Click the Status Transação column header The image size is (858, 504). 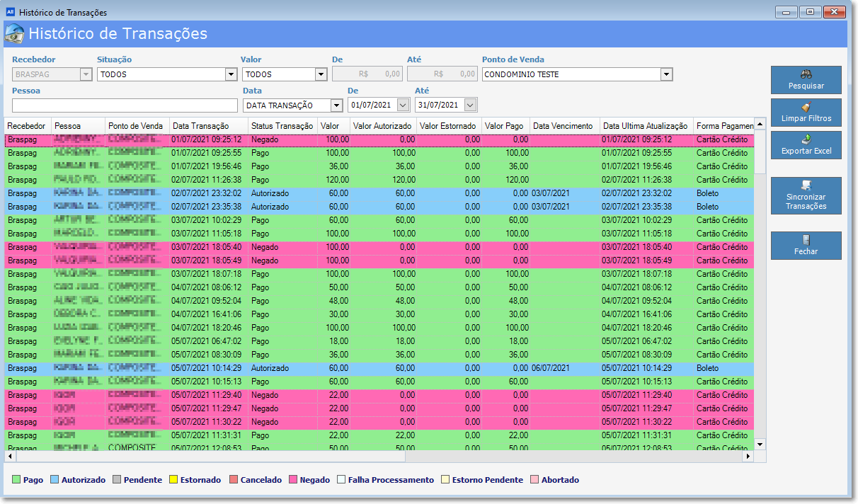coord(282,125)
